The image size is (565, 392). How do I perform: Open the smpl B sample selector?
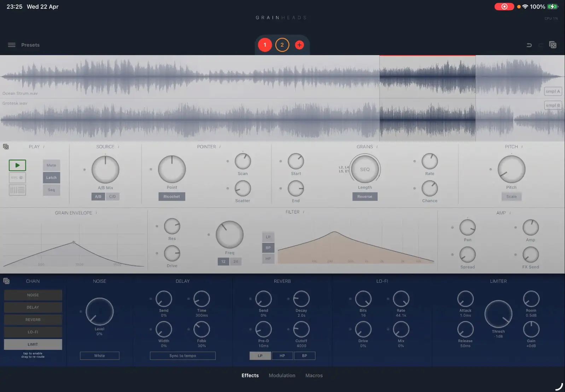tap(553, 105)
